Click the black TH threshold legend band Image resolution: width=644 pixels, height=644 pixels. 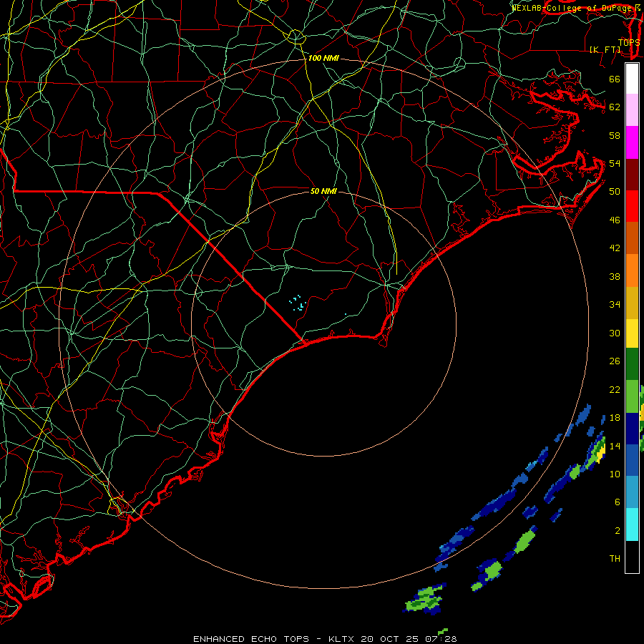pyautogui.click(x=632, y=557)
